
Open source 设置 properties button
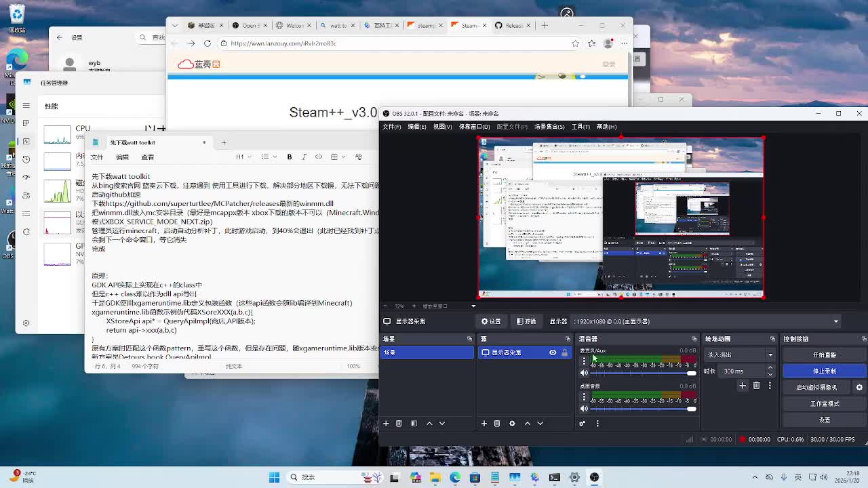(491, 321)
